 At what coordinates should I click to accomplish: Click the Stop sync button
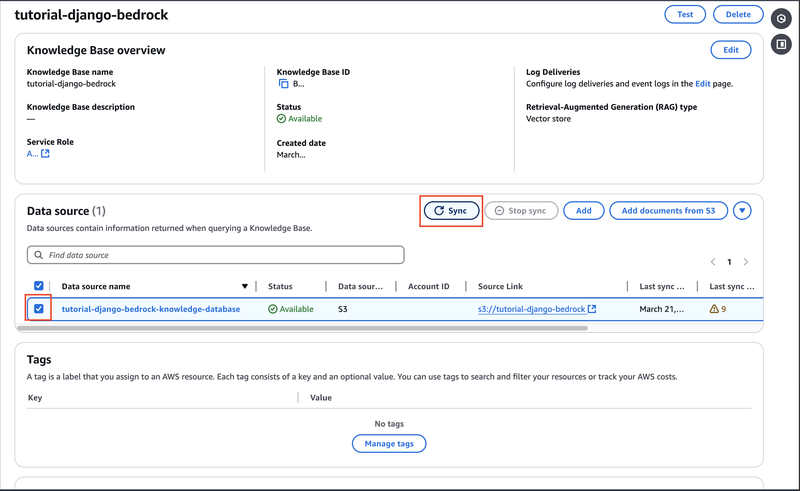click(521, 211)
